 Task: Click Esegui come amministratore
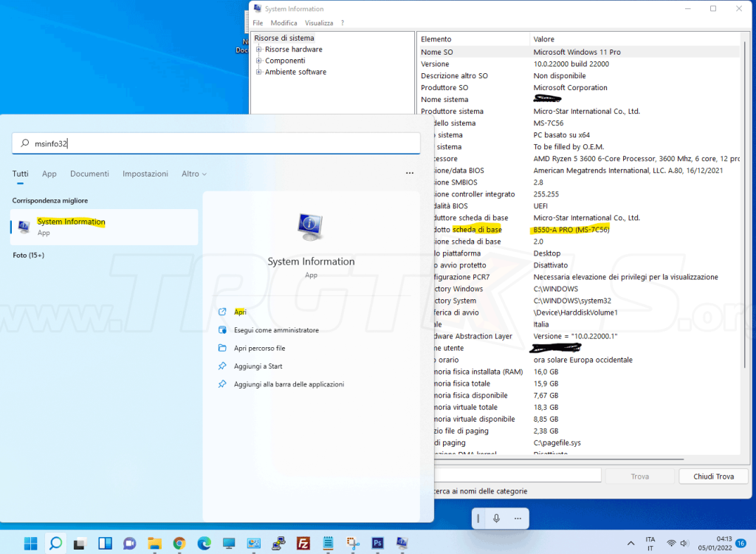click(x=276, y=330)
